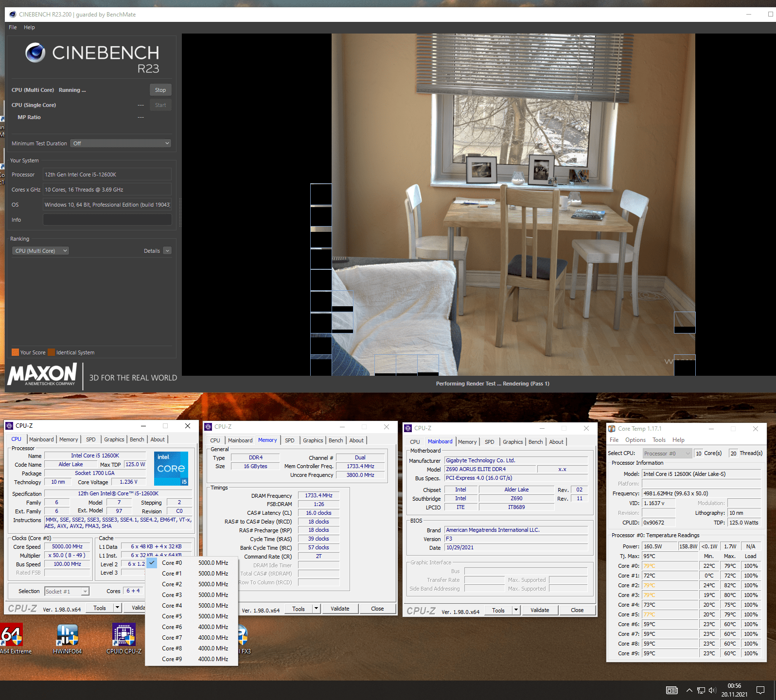Image resolution: width=776 pixels, height=700 pixels.
Task: Click the first CPU-Z window title icon
Action: click(9, 426)
